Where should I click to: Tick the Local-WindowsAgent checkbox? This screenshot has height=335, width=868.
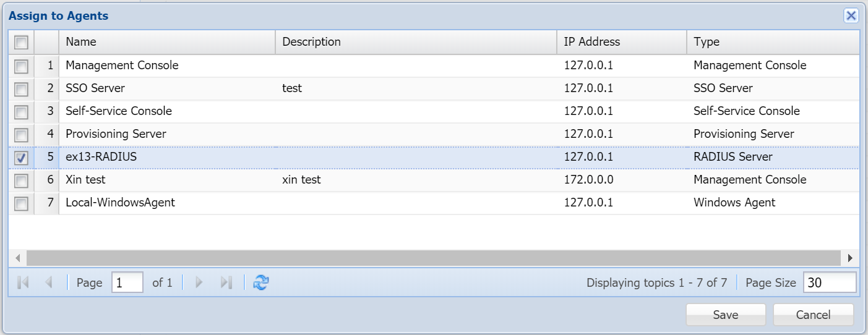click(x=21, y=203)
